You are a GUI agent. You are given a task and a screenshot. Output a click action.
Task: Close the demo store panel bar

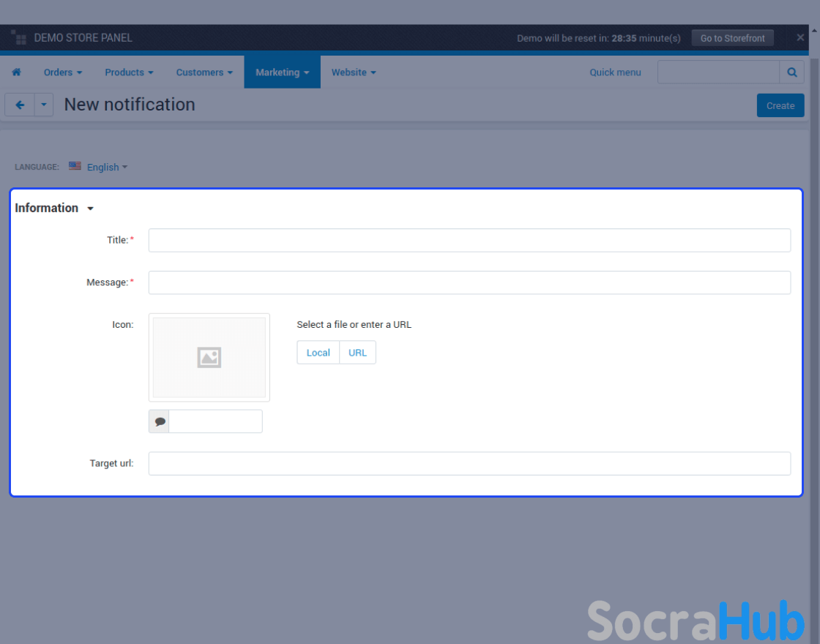point(800,38)
